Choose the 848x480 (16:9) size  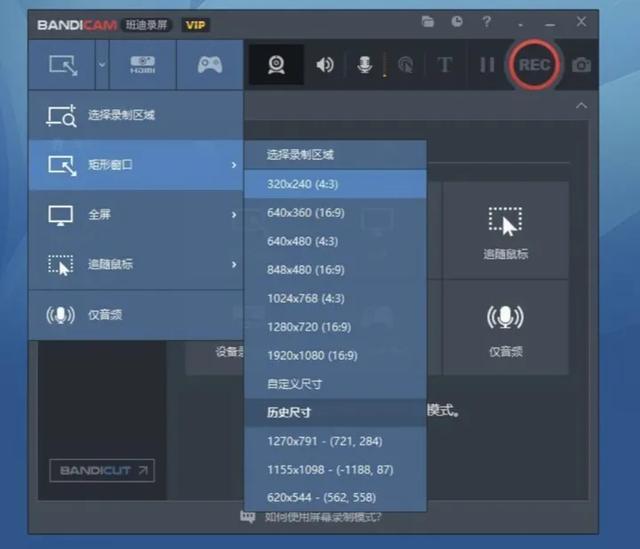coord(336,270)
